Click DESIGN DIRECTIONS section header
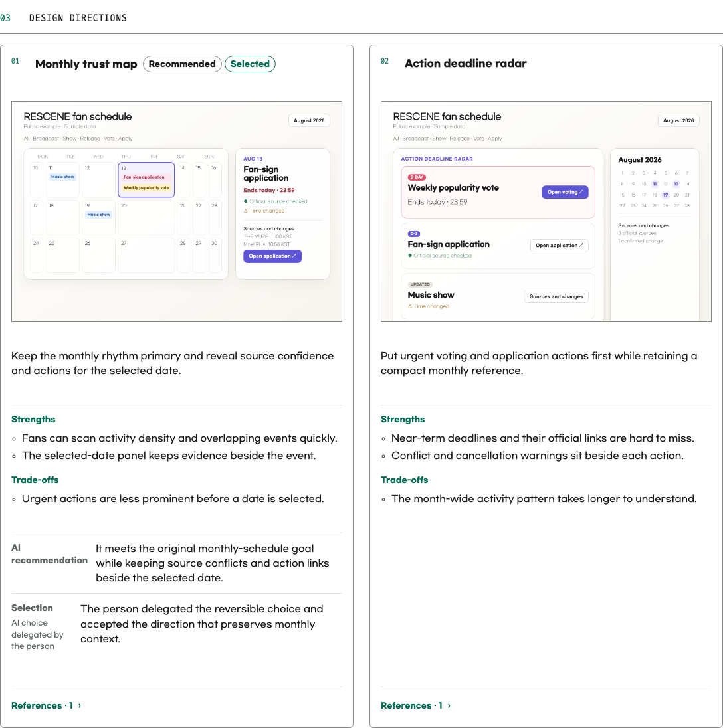The height and width of the screenshot is (728, 723). (x=78, y=18)
